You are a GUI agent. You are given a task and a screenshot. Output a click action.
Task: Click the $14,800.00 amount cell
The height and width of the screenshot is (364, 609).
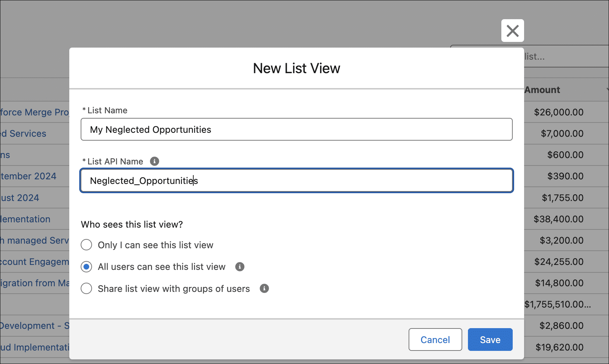coord(559,283)
